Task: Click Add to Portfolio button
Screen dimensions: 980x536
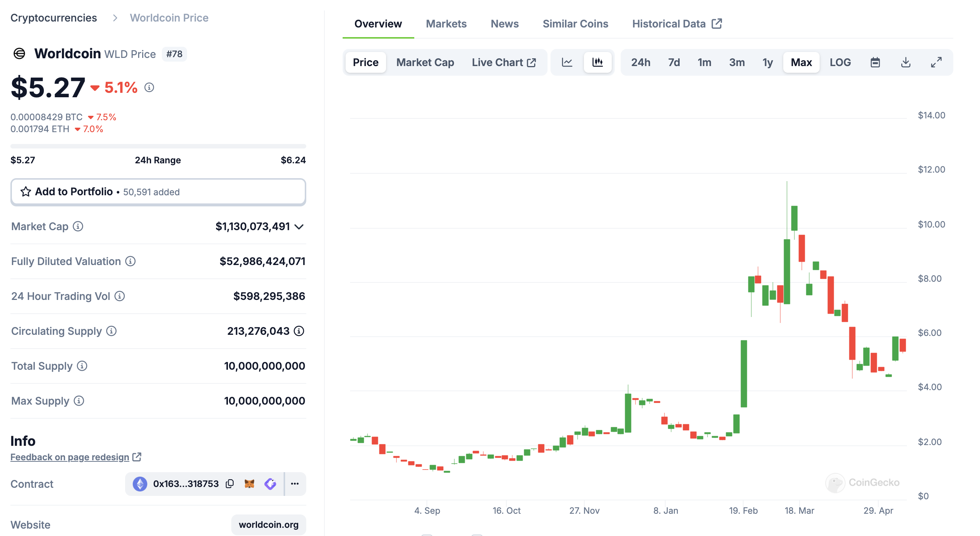Action: (x=158, y=192)
